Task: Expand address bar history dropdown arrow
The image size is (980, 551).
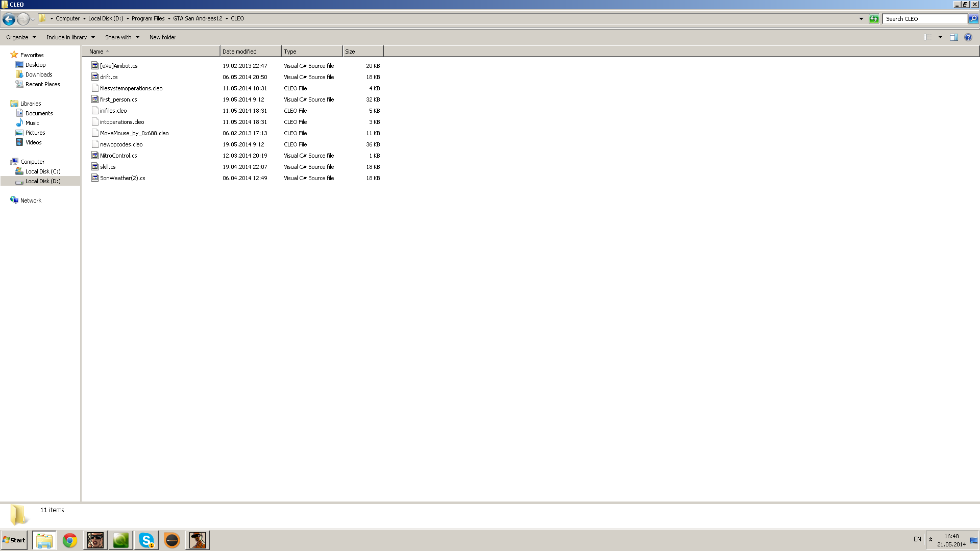Action: pyautogui.click(x=861, y=19)
